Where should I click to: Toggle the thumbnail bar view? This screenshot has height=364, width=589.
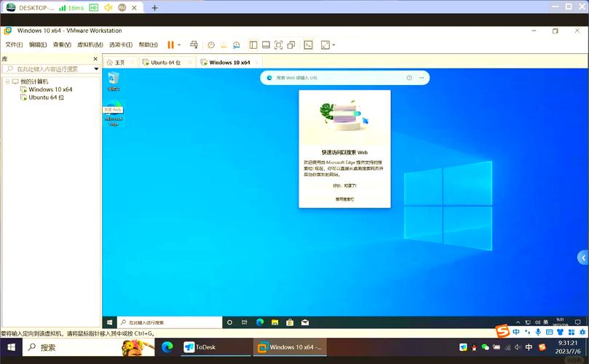point(266,44)
